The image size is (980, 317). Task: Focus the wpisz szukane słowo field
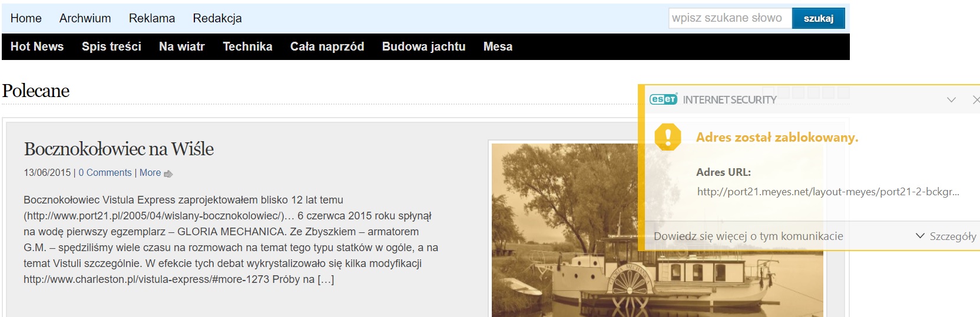(x=730, y=18)
